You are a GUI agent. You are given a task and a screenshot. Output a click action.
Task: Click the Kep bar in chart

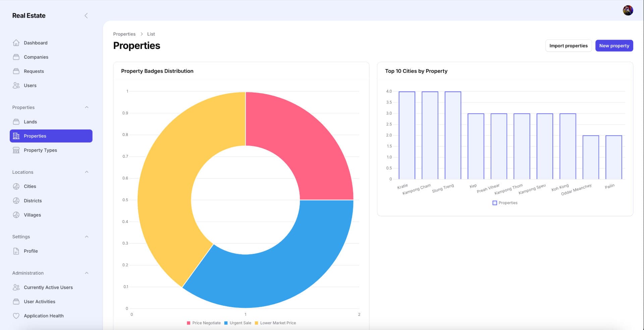point(476,146)
